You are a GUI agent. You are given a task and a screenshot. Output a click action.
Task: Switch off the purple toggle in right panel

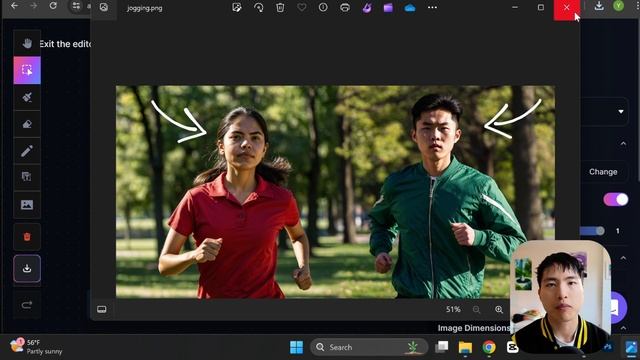(616, 199)
